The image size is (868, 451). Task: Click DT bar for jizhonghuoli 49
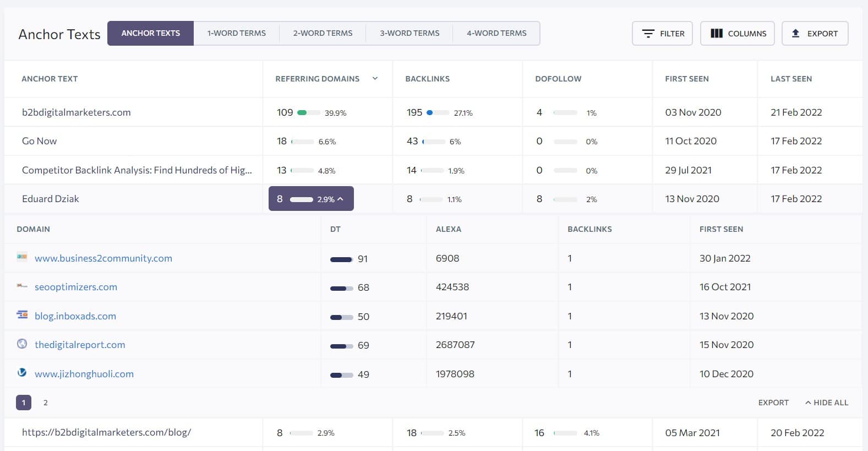pos(341,375)
